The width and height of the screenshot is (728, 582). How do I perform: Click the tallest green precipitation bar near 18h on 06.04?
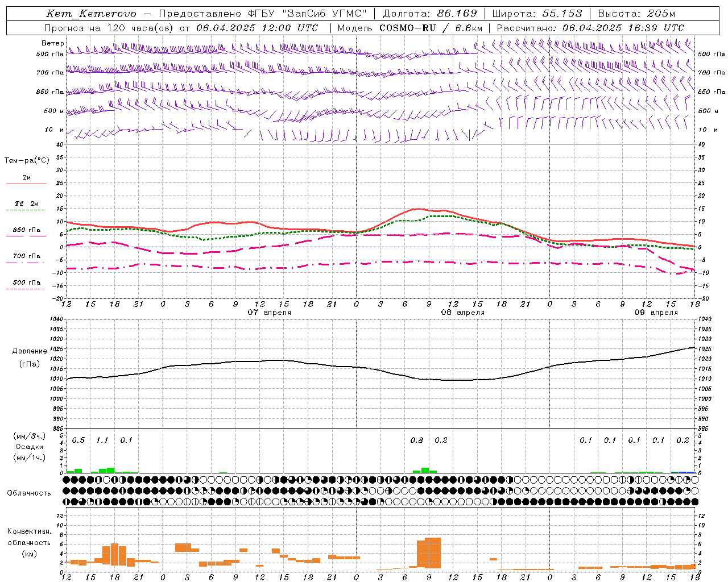[110, 470]
